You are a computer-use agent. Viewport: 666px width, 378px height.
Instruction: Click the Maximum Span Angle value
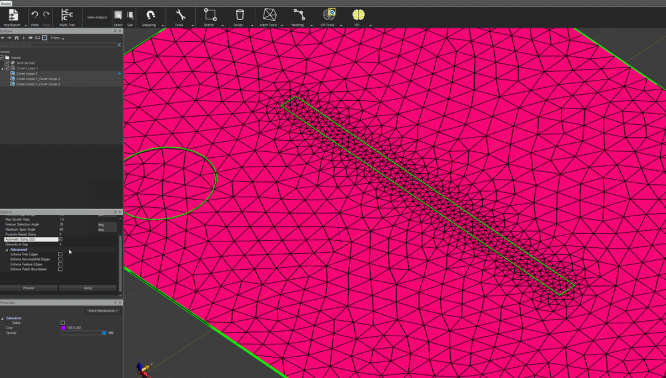click(x=62, y=229)
